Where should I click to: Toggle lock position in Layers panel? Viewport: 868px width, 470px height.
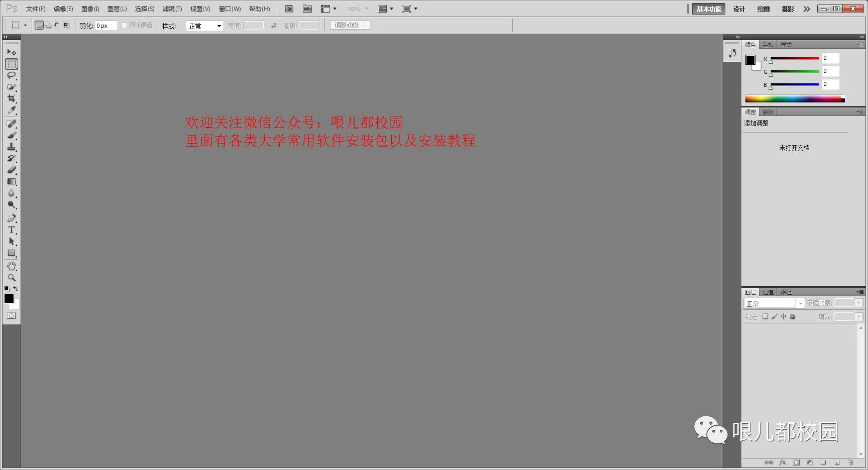point(783,316)
